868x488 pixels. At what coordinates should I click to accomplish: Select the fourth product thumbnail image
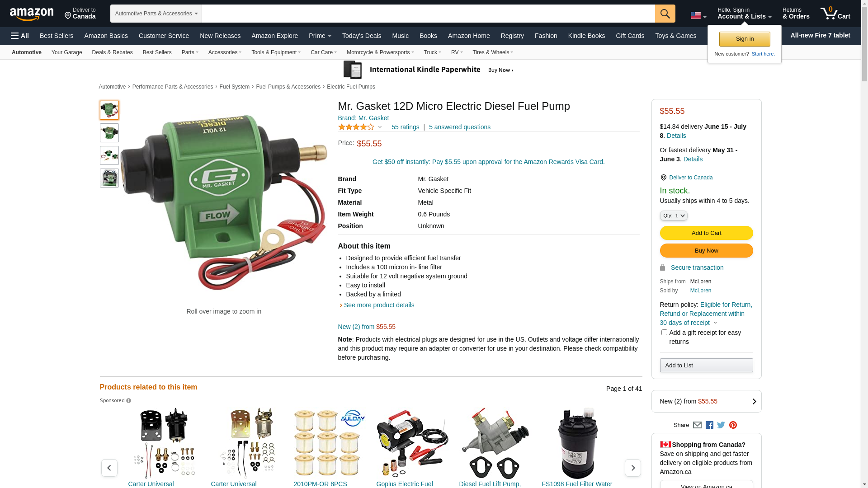pos(109,178)
